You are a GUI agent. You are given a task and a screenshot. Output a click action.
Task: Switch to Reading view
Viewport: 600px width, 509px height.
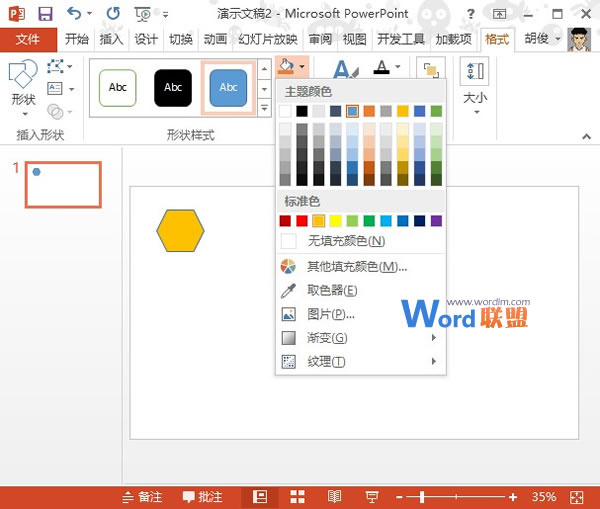pyautogui.click(x=334, y=497)
